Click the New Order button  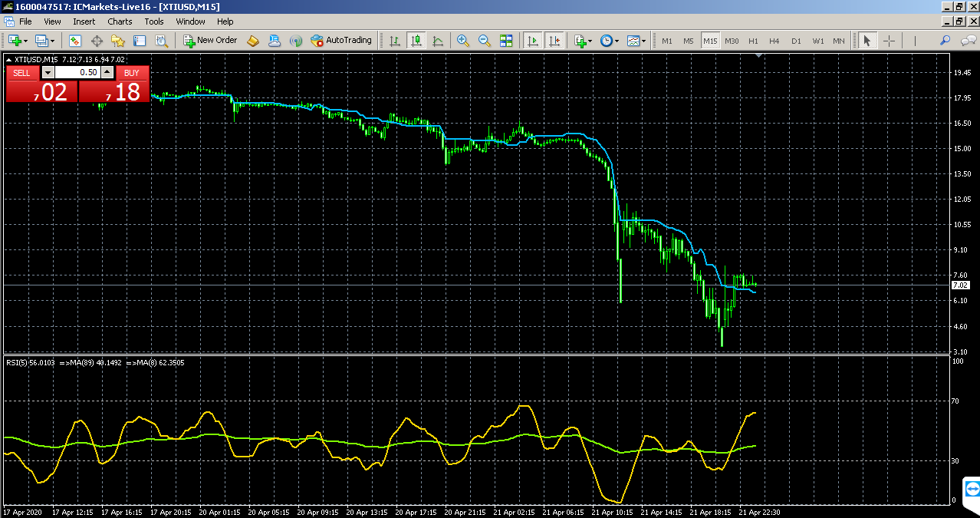click(211, 41)
